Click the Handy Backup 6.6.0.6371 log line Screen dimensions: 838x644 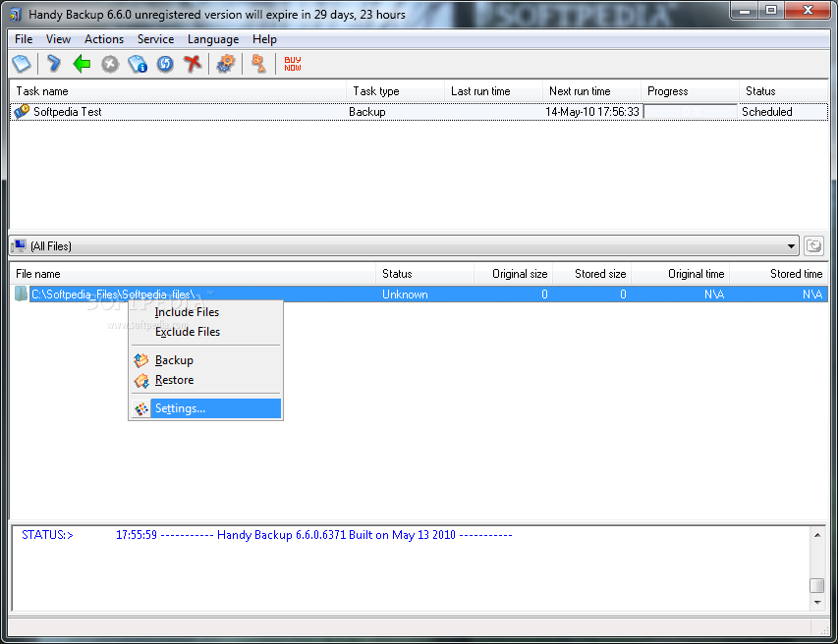click(x=313, y=534)
